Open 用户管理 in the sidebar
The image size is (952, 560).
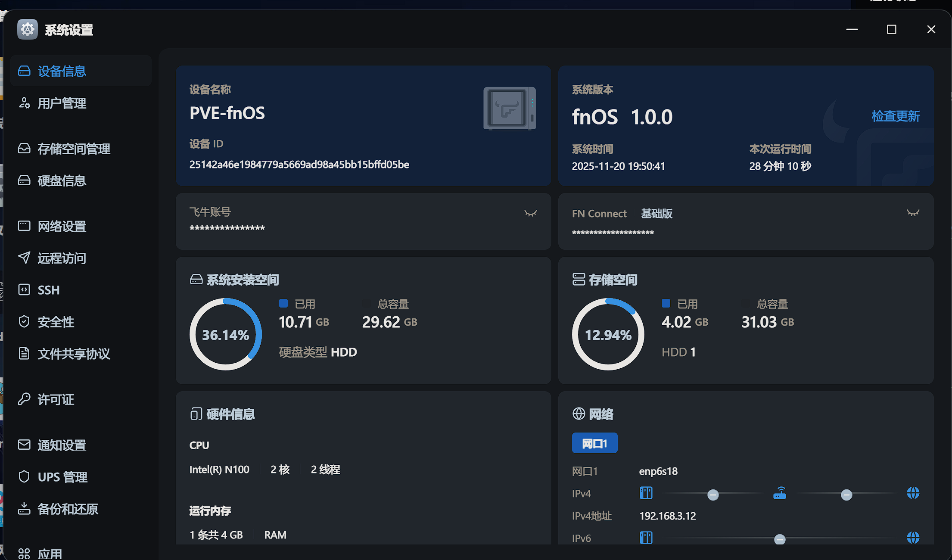(62, 103)
